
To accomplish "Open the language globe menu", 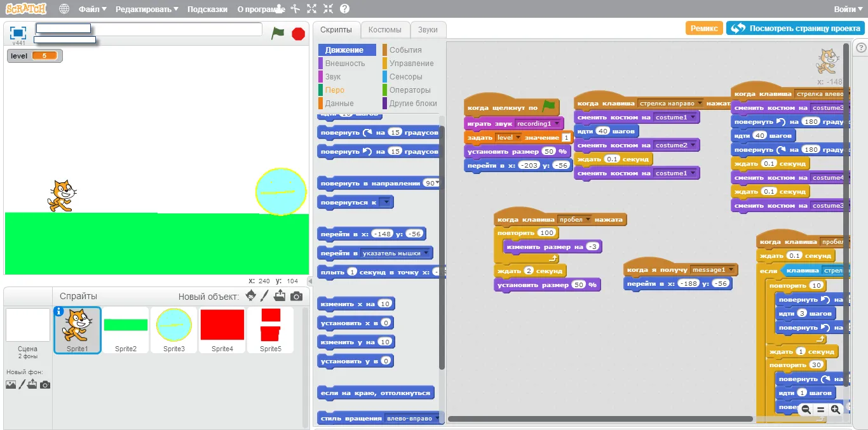I will [64, 9].
